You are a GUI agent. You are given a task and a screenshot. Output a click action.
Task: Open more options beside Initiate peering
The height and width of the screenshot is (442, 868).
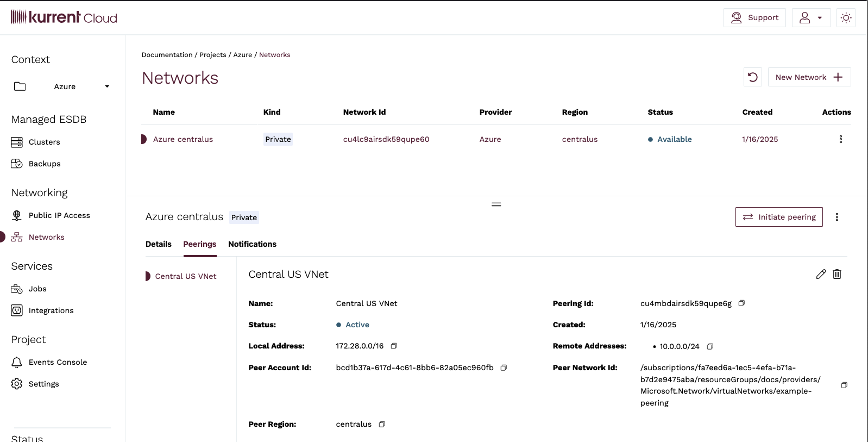click(x=836, y=217)
